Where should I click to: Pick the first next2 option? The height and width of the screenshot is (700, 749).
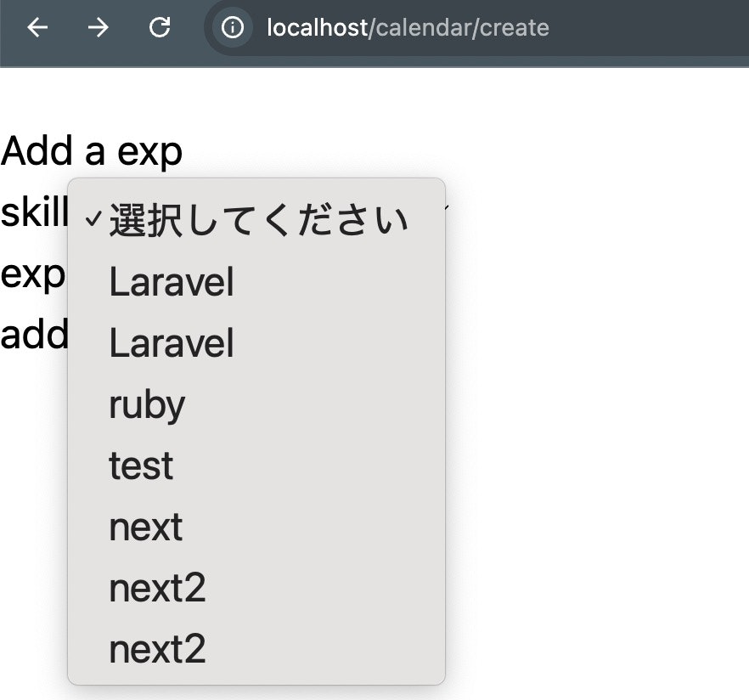pos(256,588)
